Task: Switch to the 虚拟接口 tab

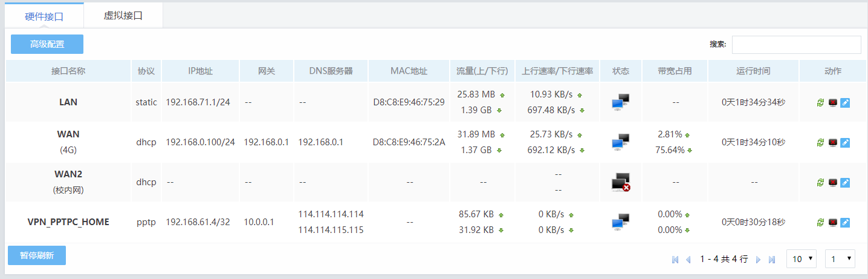Action: [x=123, y=16]
